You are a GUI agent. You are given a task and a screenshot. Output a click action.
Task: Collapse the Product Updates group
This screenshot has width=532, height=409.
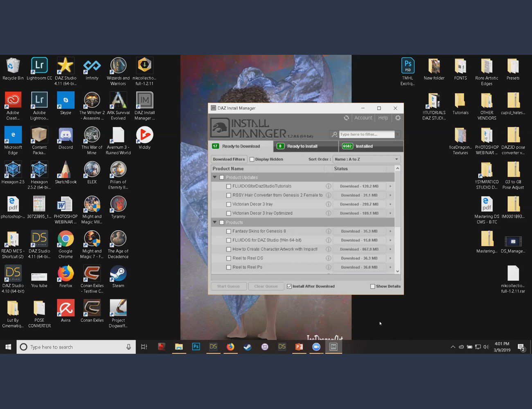(214, 177)
